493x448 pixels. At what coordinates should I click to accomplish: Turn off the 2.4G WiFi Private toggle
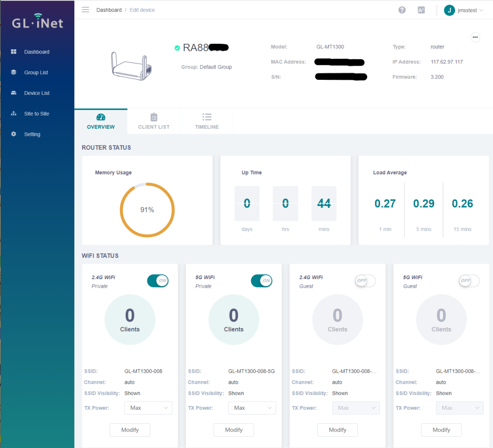[157, 281]
